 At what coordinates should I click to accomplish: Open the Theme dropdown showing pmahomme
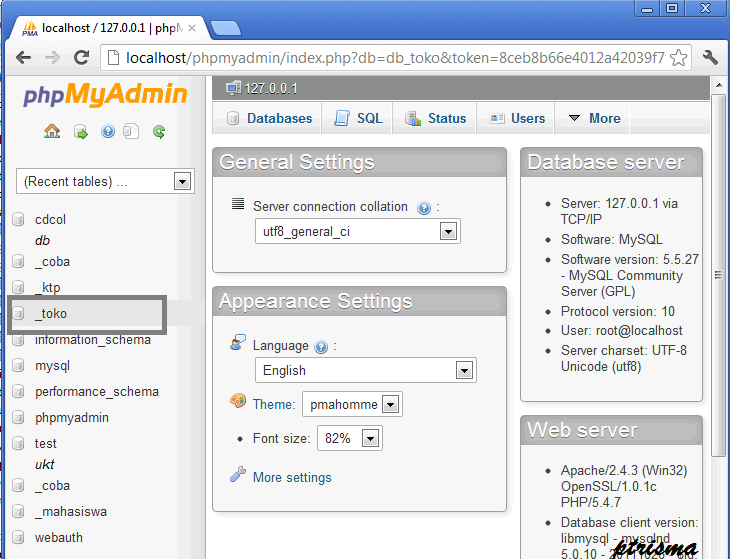pyautogui.click(x=352, y=404)
